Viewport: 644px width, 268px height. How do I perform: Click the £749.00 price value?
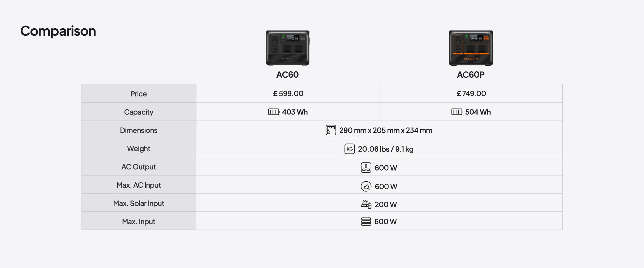tap(471, 93)
